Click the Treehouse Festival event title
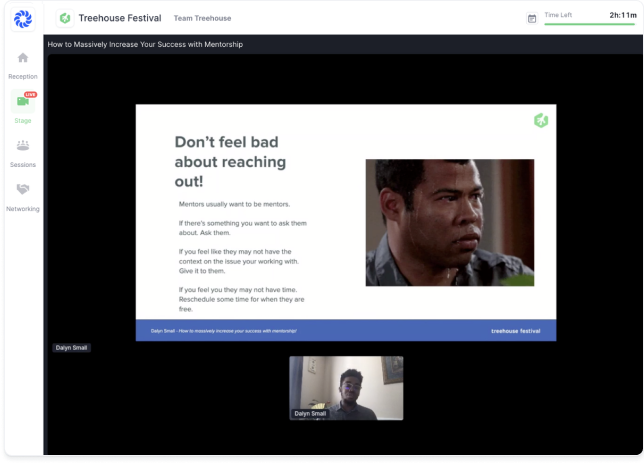This screenshot has width=644, height=464. tap(120, 18)
